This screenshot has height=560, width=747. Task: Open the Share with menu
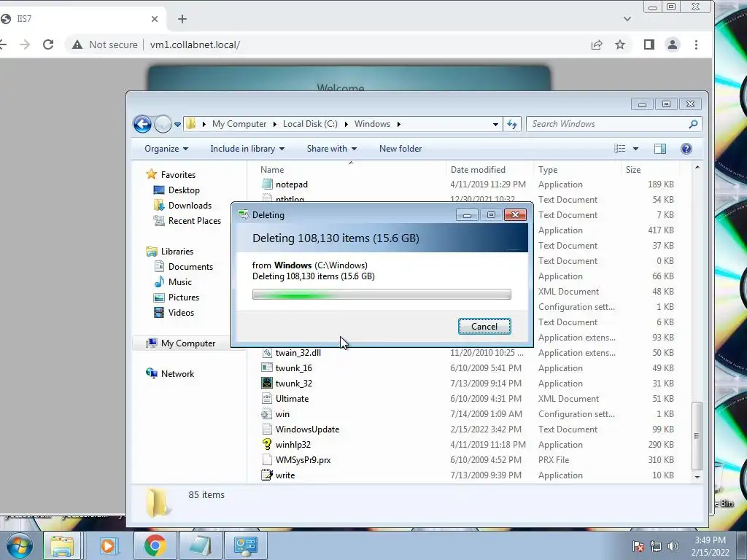[332, 149]
